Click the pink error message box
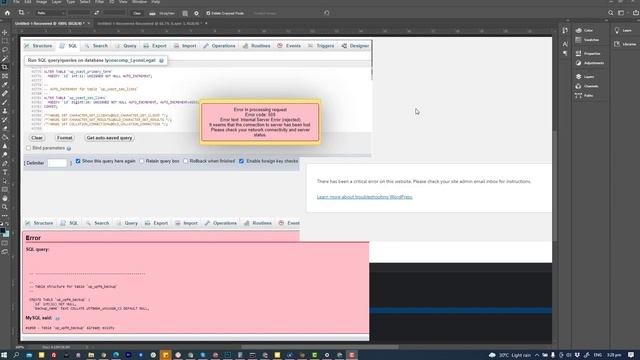640x360 pixels. pyautogui.click(x=260, y=122)
